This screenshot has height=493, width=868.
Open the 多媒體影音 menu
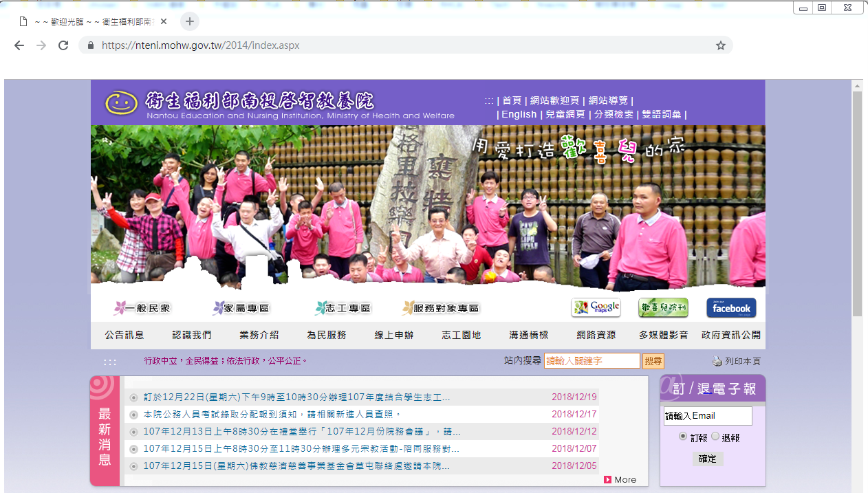click(664, 335)
